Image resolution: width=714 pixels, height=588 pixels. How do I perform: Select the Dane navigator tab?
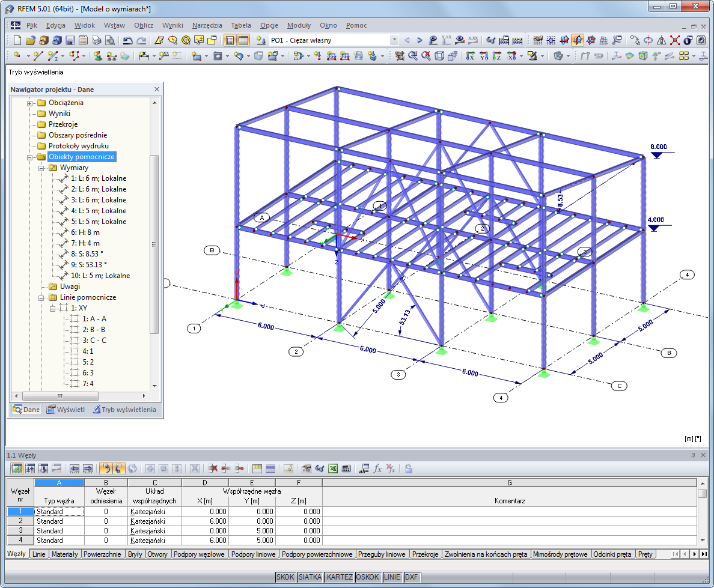26,410
